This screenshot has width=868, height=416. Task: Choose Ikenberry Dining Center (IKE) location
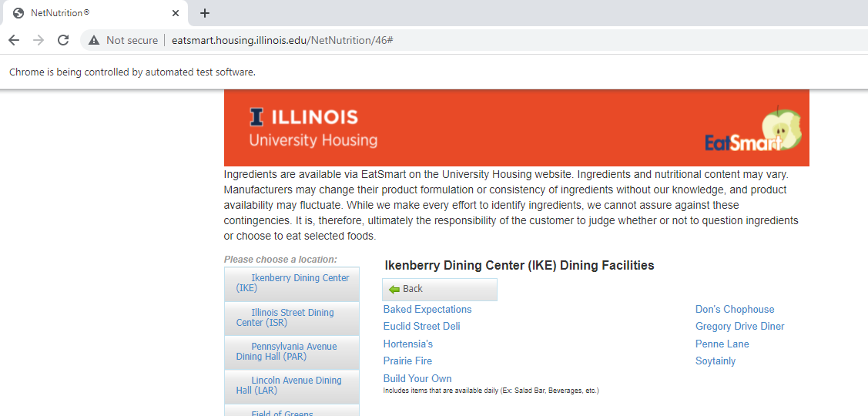(x=292, y=283)
